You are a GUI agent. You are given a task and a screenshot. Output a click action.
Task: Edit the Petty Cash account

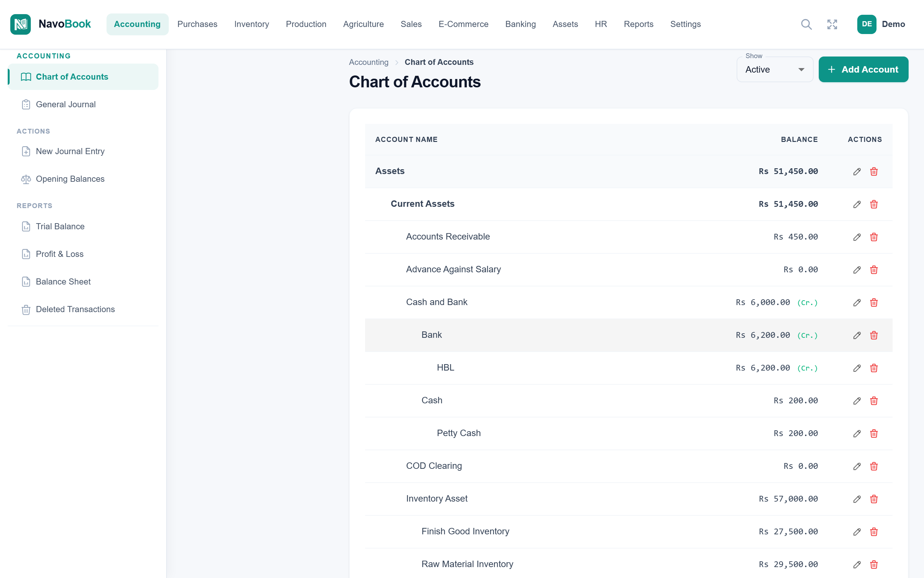point(857,433)
